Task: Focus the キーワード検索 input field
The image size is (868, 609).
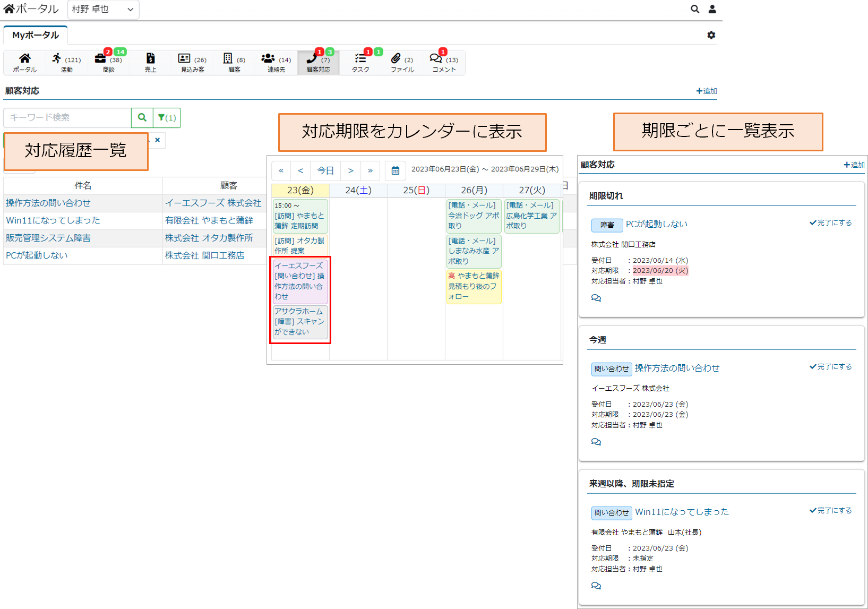Action: 67,117
